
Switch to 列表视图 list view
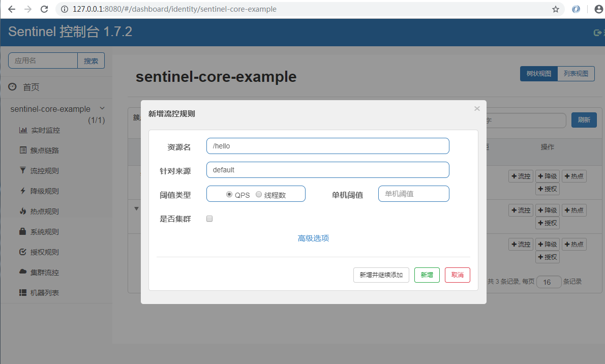tap(576, 73)
